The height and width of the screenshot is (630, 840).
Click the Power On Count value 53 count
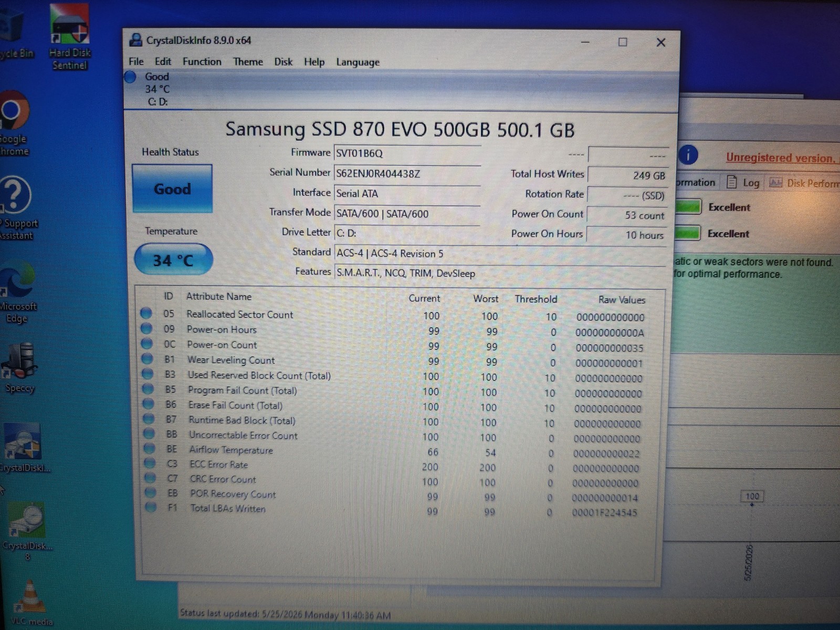pos(627,215)
